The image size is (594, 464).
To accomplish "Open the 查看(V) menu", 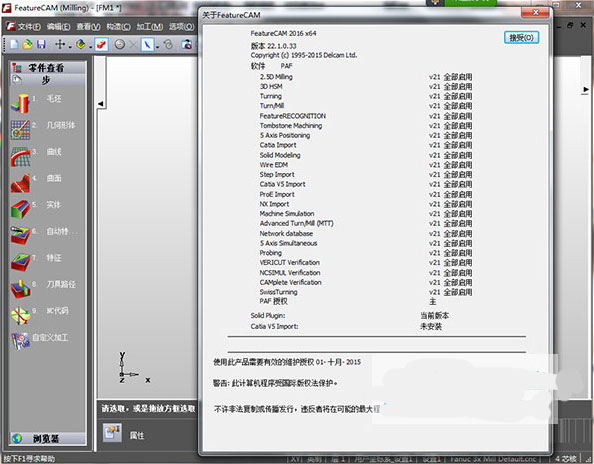I will pyautogui.click(x=88, y=27).
